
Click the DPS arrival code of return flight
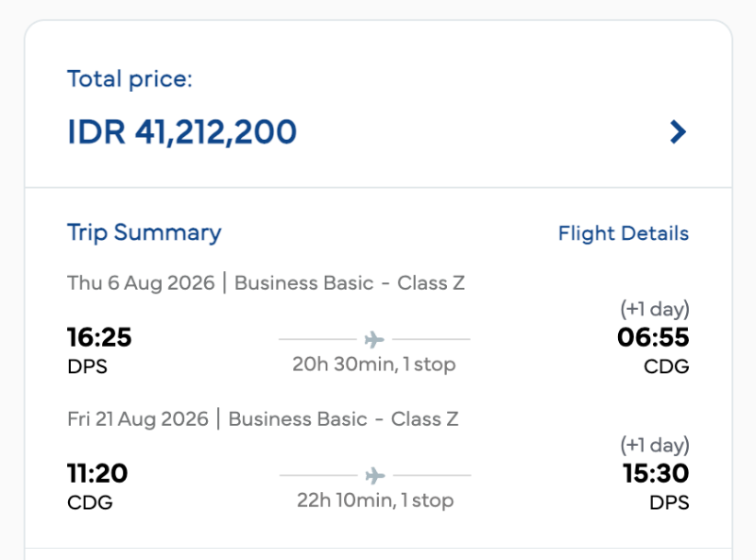coord(669,502)
